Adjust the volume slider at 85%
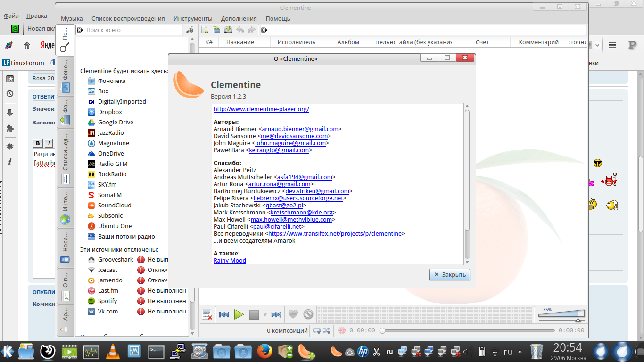 click(x=561, y=314)
